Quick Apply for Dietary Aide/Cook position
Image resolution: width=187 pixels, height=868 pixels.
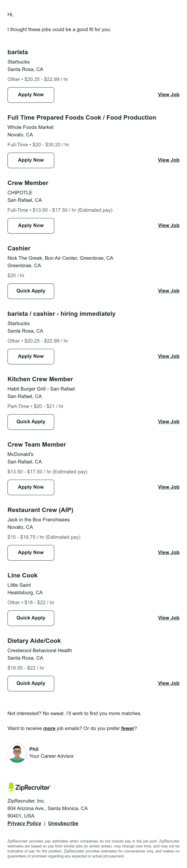tap(31, 683)
